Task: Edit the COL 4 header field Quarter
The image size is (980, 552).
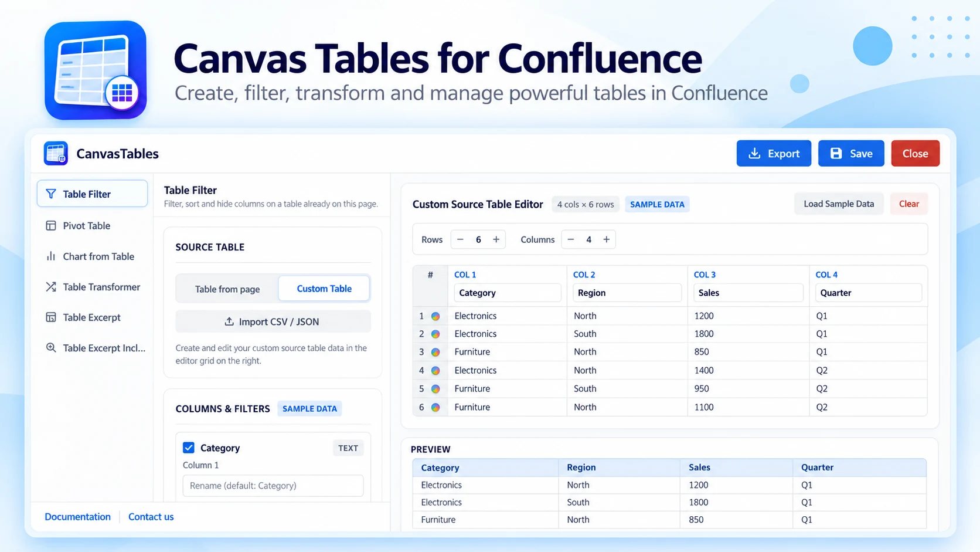Action: coord(869,293)
